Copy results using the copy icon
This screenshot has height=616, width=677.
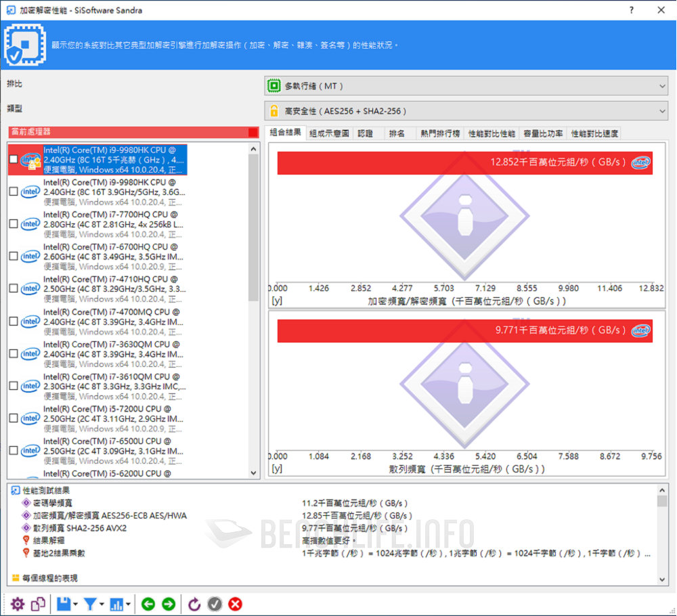(39, 604)
